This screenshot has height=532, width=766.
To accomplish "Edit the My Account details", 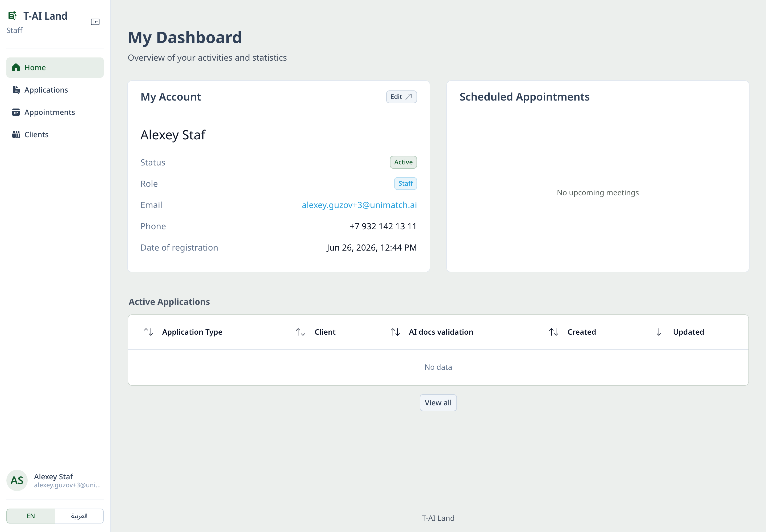I will [401, 97].
